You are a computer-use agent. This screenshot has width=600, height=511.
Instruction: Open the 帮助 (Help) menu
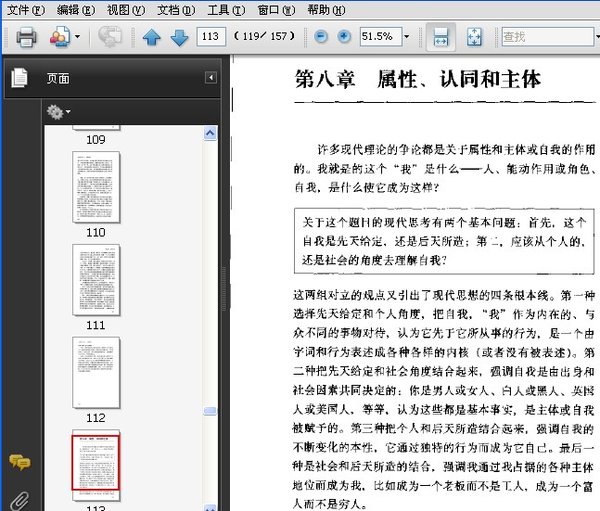324,9
